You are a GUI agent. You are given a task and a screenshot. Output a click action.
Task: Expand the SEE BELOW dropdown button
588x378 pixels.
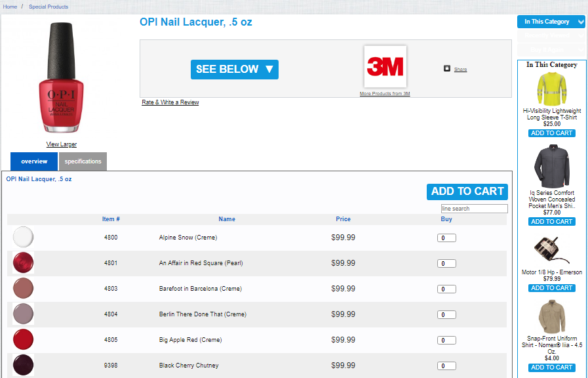pyautogui.click(x=235, y=70)
